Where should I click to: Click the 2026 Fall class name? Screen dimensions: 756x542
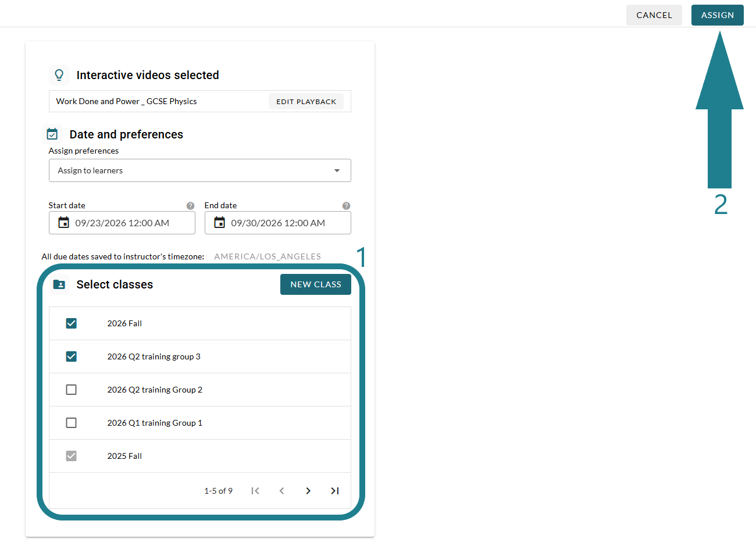(x=124, y=323)
